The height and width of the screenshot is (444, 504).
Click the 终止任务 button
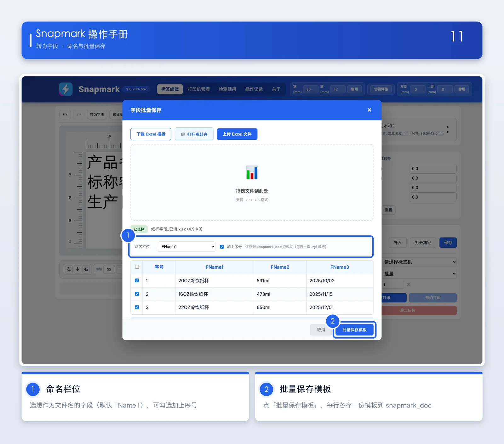coord(419,310)
